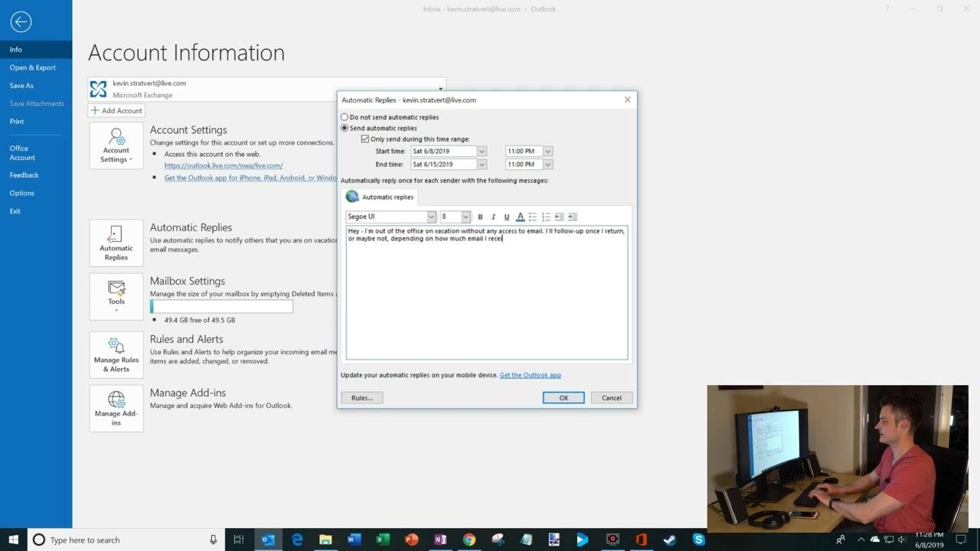The height and width of the screenshot is (551, 980).
Task: Open Skype from the taskbar
Action: click(698, 540)
